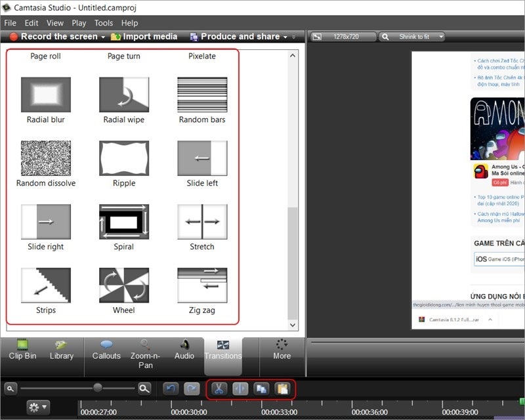This screenshot has width=525, height=420.
Task: Open the timeline gear settings dropdown
Action: [x=37, y=408]
